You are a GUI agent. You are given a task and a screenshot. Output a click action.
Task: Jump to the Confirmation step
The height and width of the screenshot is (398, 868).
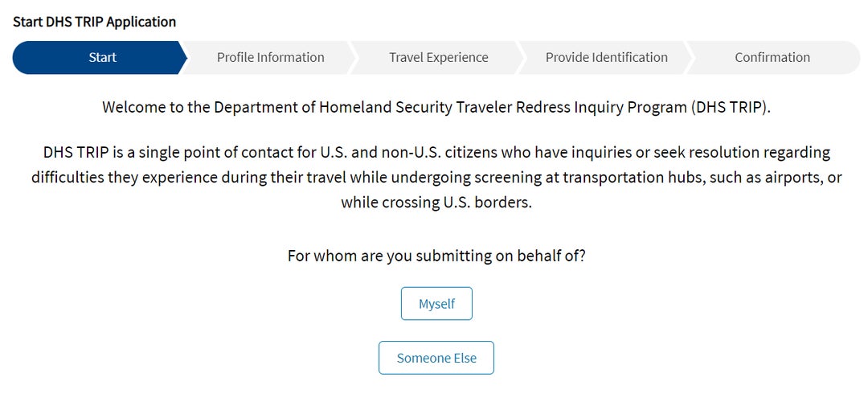[772, 58]
